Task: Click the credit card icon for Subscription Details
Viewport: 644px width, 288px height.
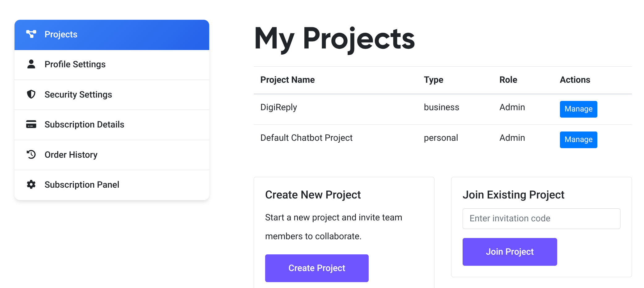Action: [31, 124]
